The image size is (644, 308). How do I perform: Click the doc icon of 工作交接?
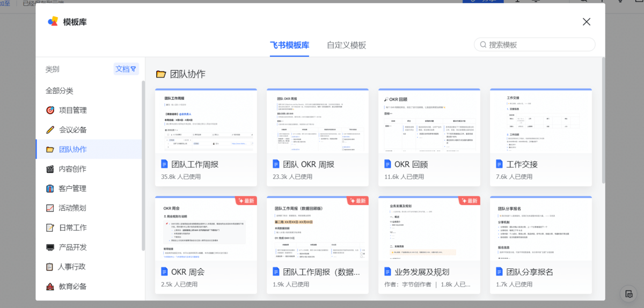[x=500, y=164]
